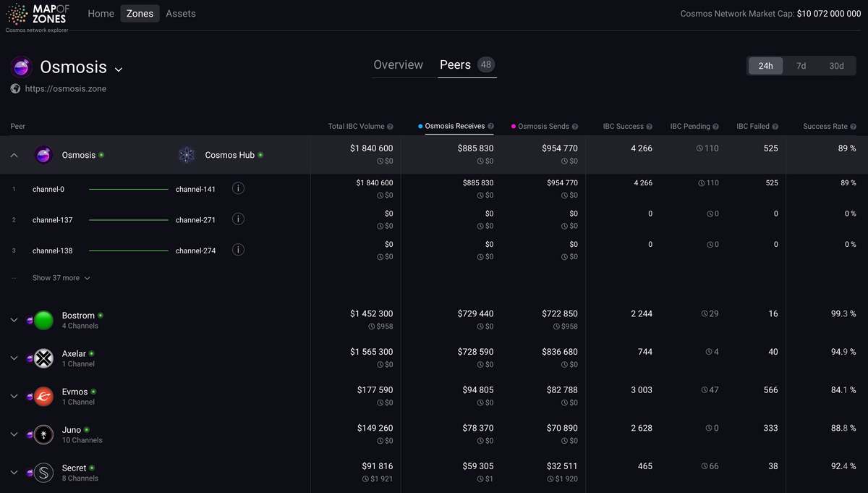868x493 pixels.
Task: Click the red Evmos logo
Action: point(43,396)
